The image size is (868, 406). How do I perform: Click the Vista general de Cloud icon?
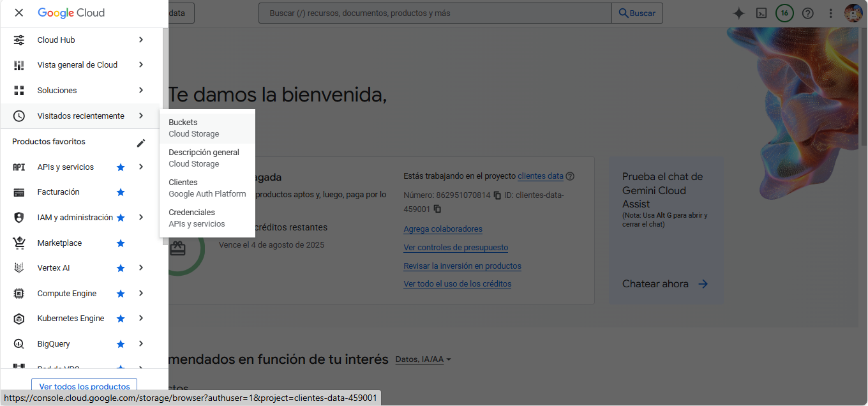tap(19, 65)
